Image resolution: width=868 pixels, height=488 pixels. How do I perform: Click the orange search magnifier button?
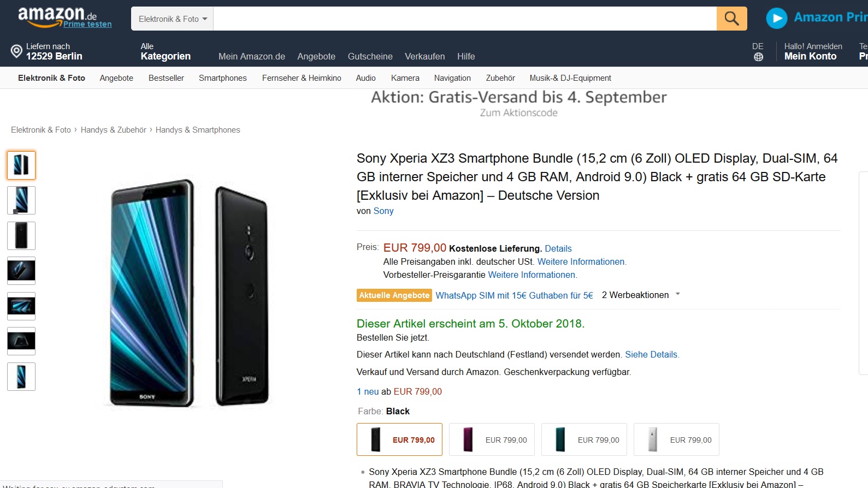point(731,19)
